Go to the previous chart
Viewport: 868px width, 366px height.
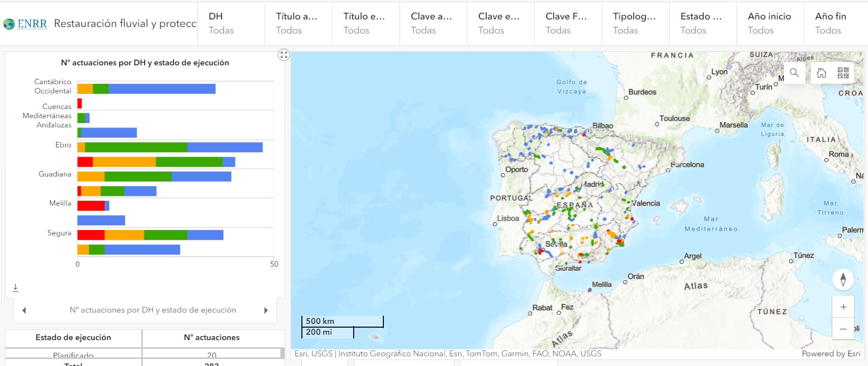pyautogui.click(x=24, y=310)
